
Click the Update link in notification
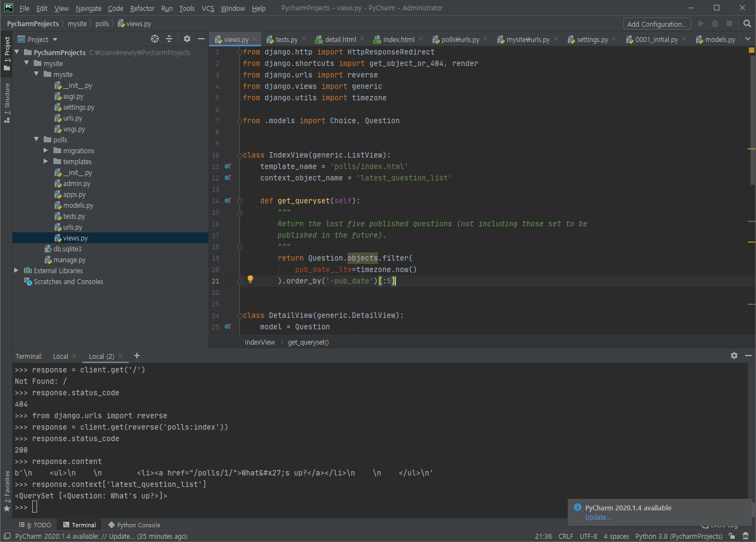pos(598,517)
